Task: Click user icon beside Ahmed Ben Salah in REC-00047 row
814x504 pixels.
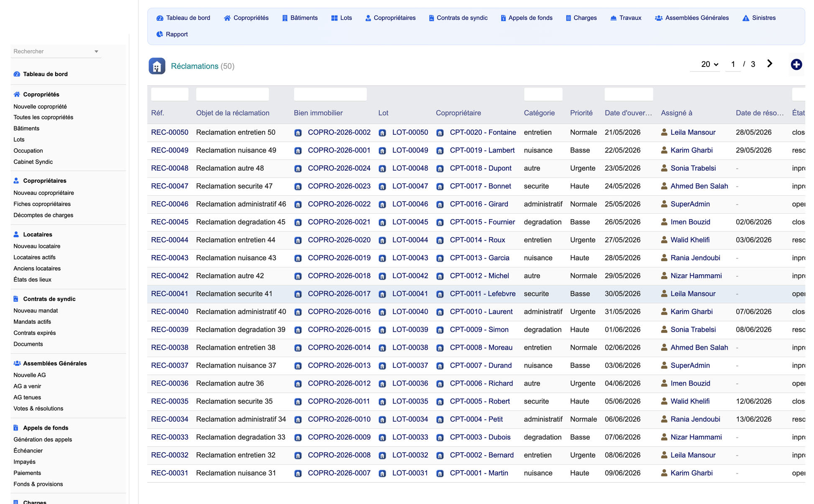Action: [x=664, y=186]
